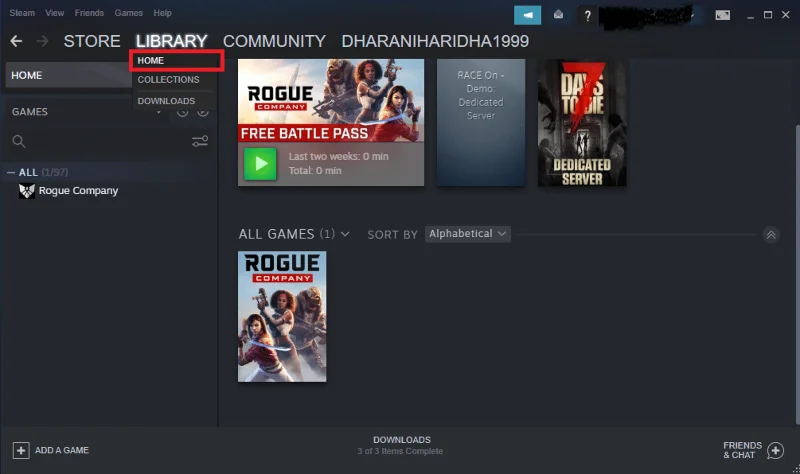Go to the STORE tab
The width and height of the screenshot is (800, 474).
(x=92, y=41)
